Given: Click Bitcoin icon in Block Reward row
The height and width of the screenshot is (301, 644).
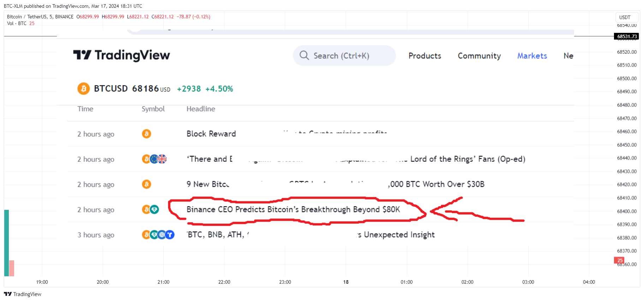Looking at the screenshot, I should [x=147, y=134].
